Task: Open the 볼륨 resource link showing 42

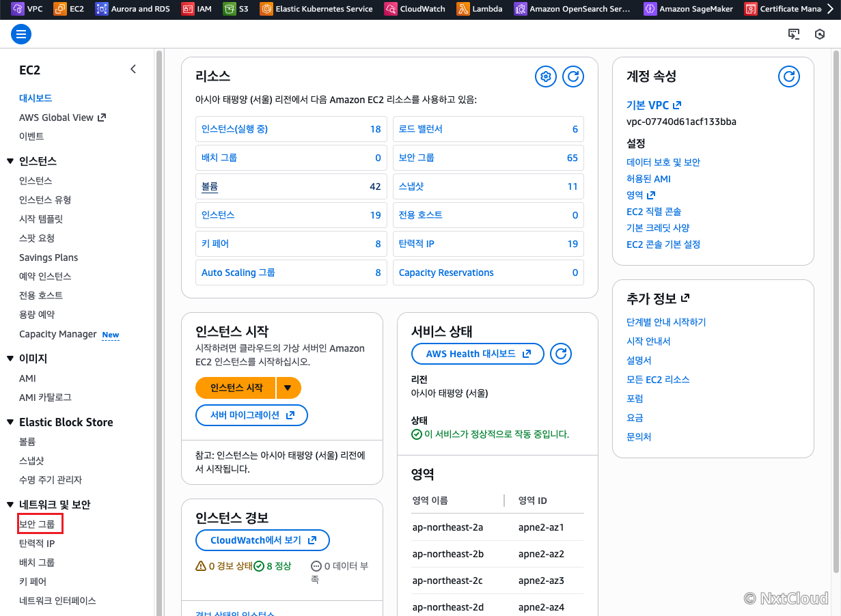Action: point(210,186)
